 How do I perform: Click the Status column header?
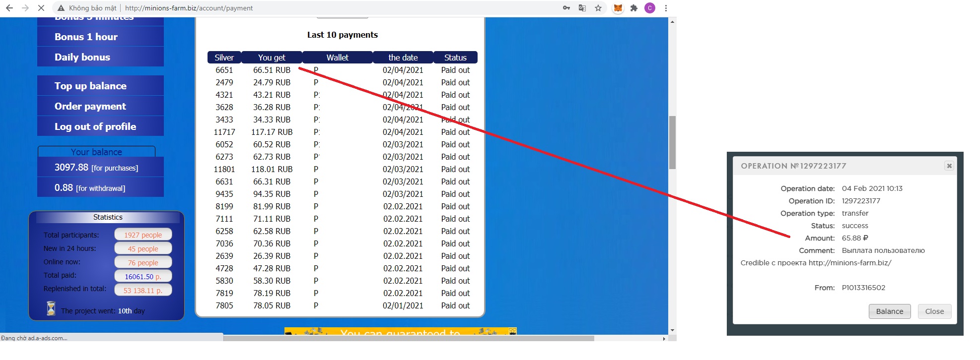[456, 58]
